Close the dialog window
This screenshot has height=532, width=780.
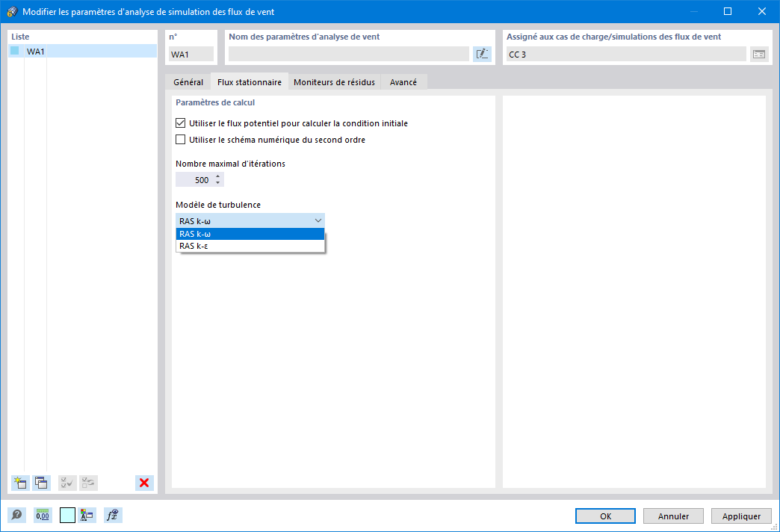[x=761, y=11]
